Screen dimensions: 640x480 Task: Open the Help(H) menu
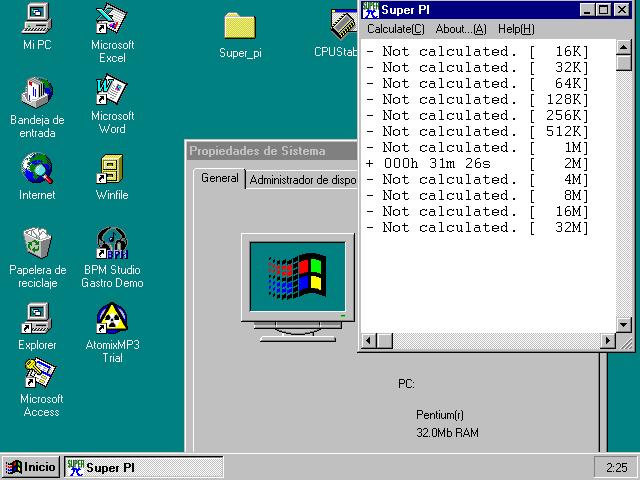tap(516, 29)
